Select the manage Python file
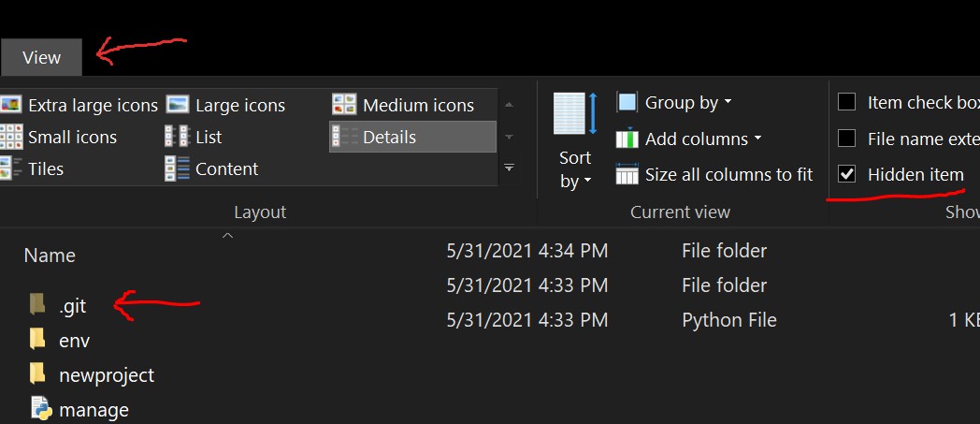Screen dimensions: 980x424 tap(93, 410)
